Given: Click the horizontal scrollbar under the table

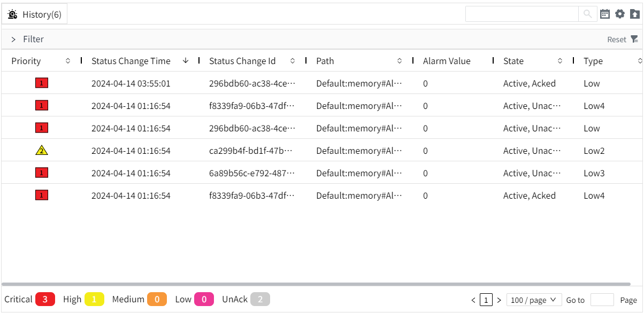Looking at the screenshot, I should click(x=316, y=284).
